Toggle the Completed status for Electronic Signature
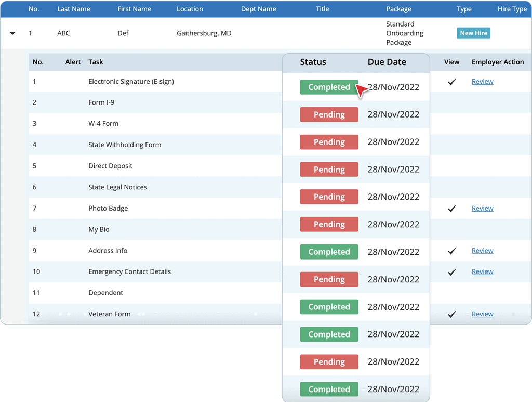Viewport: 532px width, 402px height. click(x=329, y=87)
